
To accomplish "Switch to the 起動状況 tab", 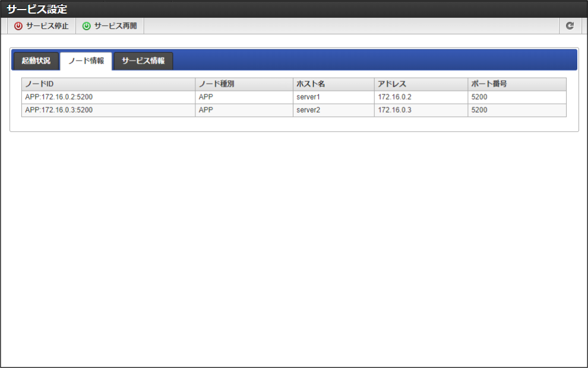I will (36, 61).
